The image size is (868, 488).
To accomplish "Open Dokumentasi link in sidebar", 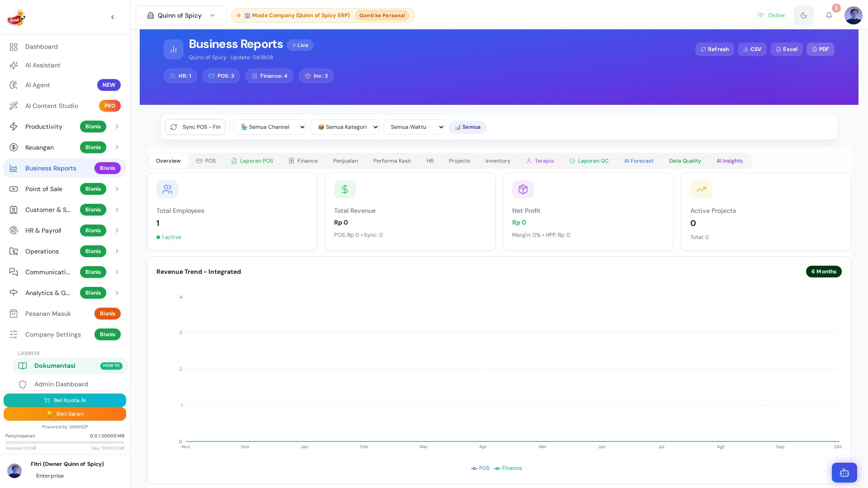I will [x=70, y=366].
